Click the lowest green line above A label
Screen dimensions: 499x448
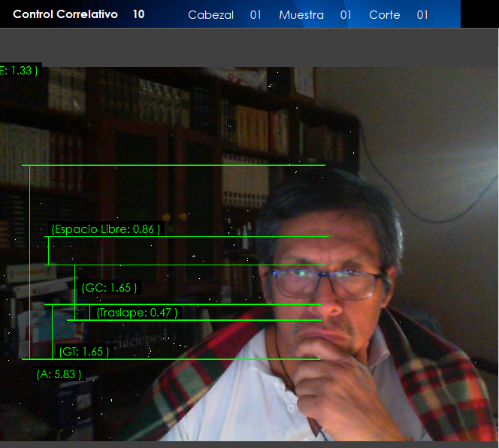pyautogui.click(x=173, y=359)
